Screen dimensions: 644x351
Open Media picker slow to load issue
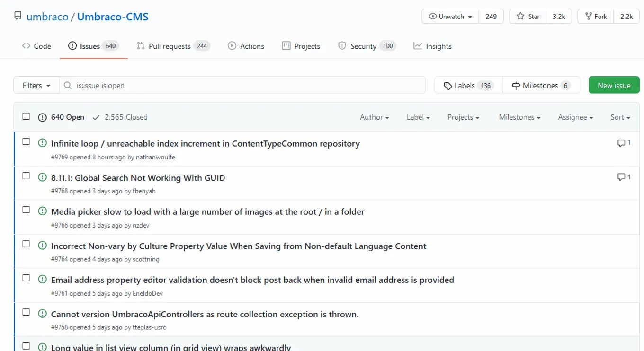coord(207,211)
